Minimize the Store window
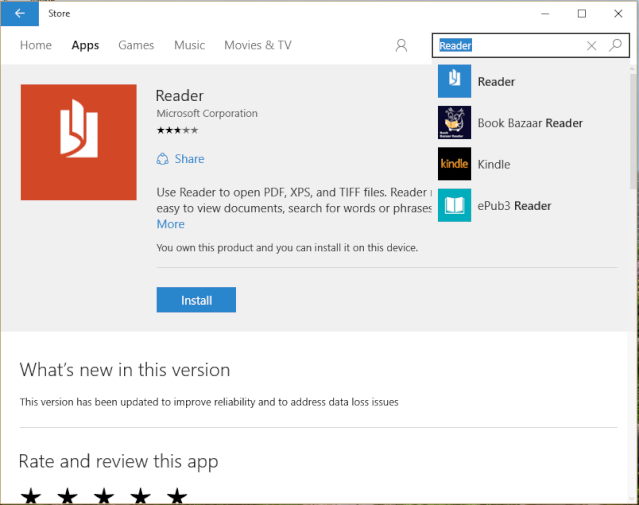 (x=545, y=13)
